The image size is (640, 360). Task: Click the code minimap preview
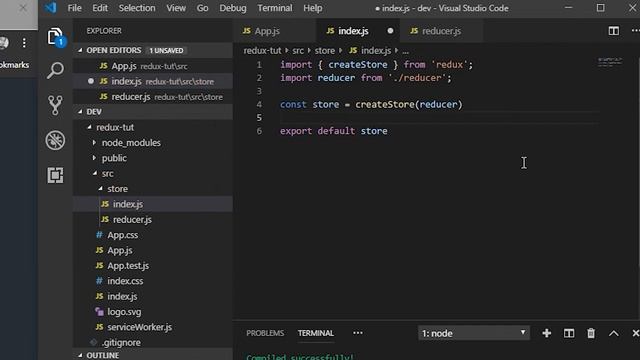(x=610, y=62)
